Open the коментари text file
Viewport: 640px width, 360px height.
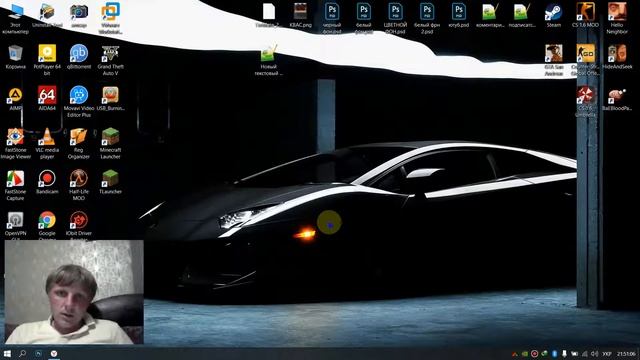click(490, 16)
